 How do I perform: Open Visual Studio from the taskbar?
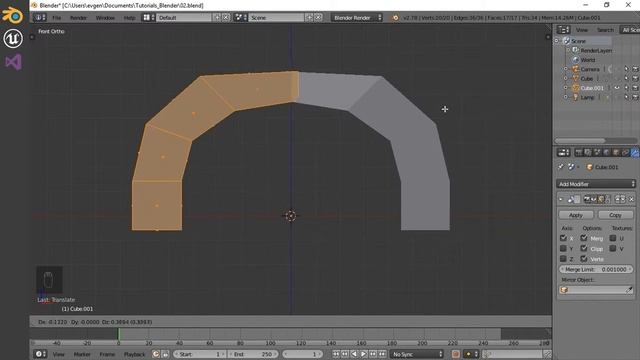point(13,62)
